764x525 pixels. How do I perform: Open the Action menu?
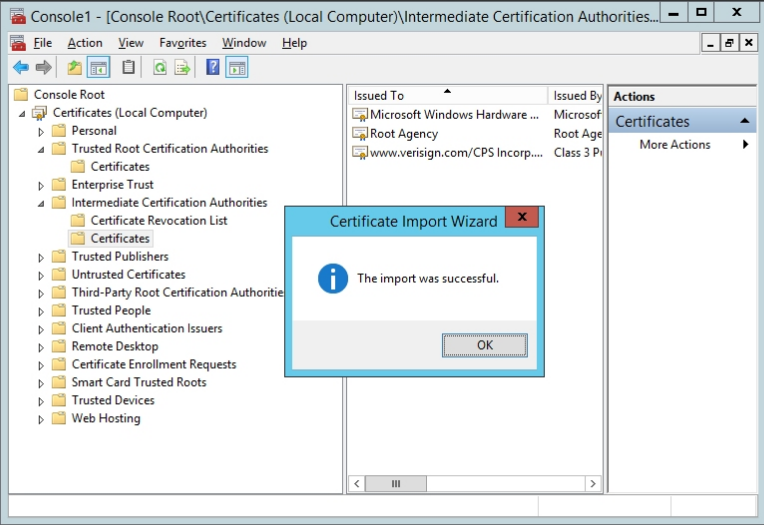pyautogui.click(x=85, y=43)
